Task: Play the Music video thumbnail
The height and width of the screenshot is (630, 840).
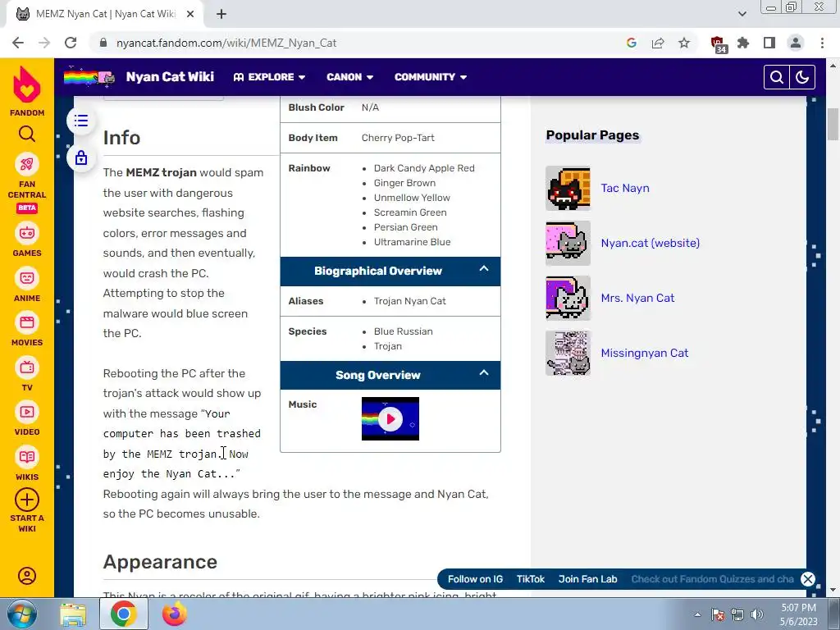Action: pos(390,419)
